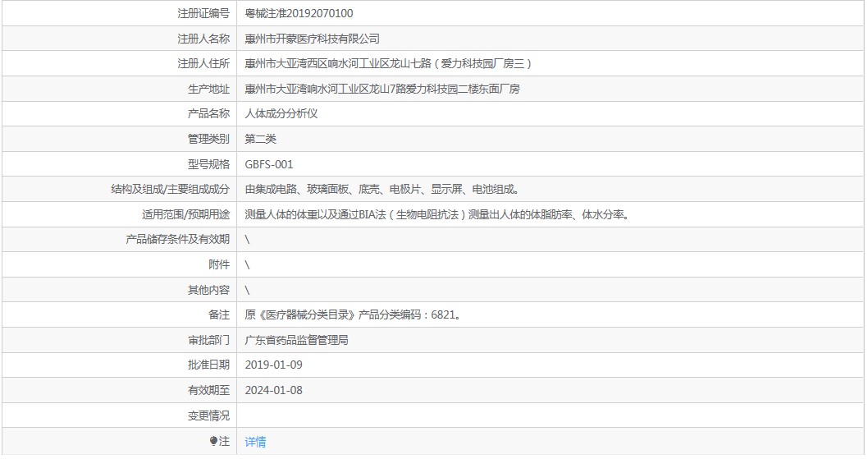Click the bullet icon beside 注
The height and width of the screenshot is (459, 868).
(213, 441)
